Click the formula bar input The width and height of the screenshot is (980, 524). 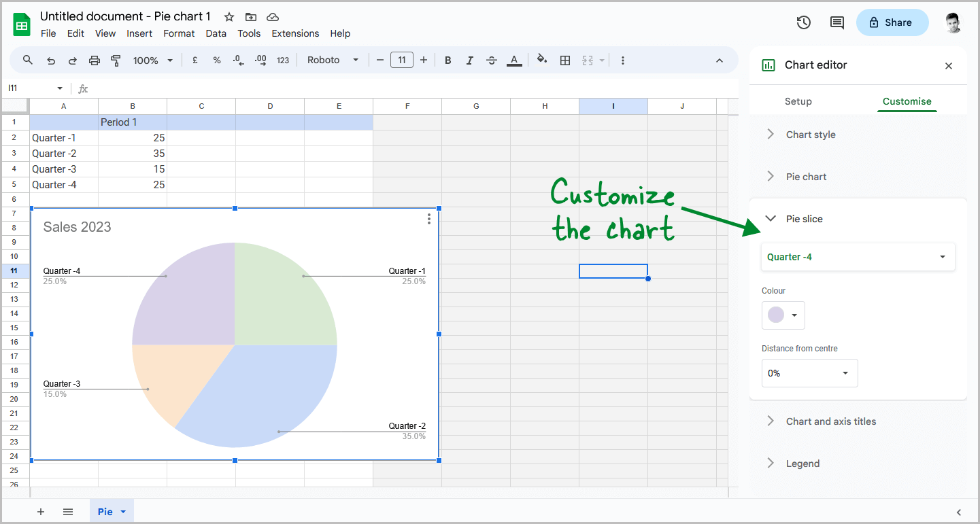tap(413, 88)
